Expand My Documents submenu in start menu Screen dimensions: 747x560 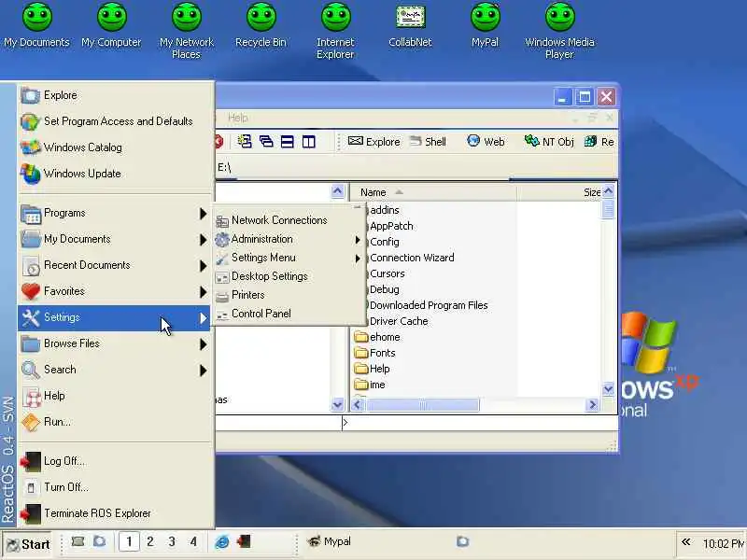pyautogui.click(x=114, y=239)
